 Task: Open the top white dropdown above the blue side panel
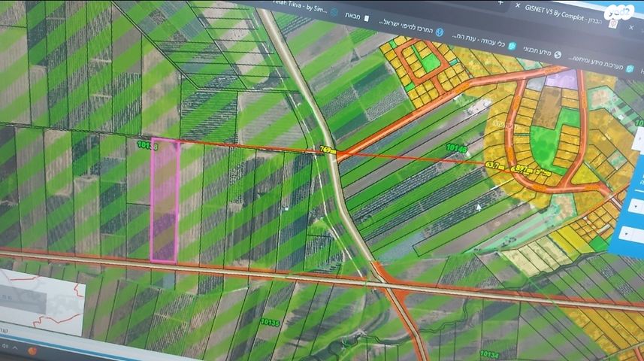coord(638,139)
